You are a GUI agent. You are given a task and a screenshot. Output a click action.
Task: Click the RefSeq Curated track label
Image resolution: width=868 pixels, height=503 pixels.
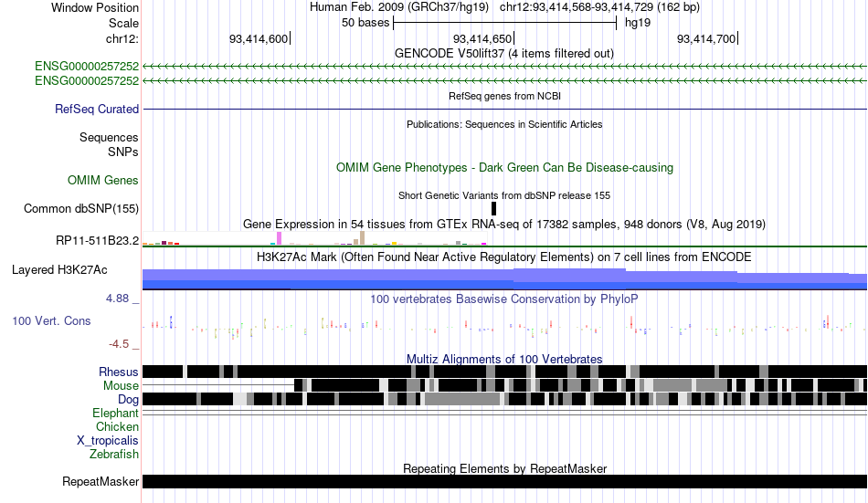(x=97, y=109)
